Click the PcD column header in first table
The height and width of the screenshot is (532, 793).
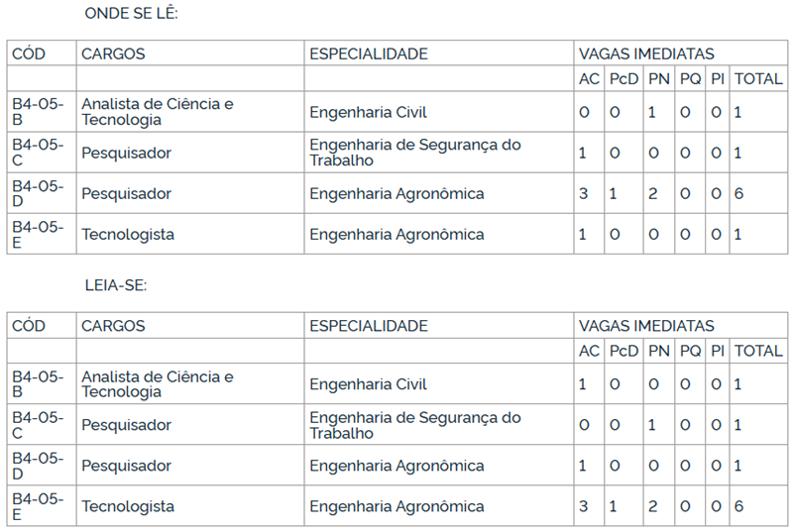pyautogui.click(x=623, y=79)
